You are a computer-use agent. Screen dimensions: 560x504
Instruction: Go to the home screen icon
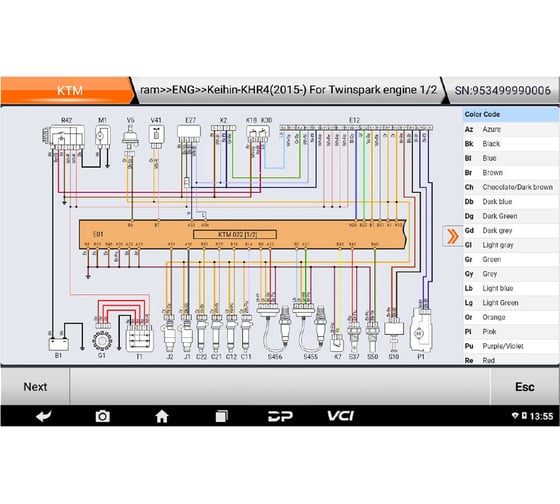(x=162, y=416)
